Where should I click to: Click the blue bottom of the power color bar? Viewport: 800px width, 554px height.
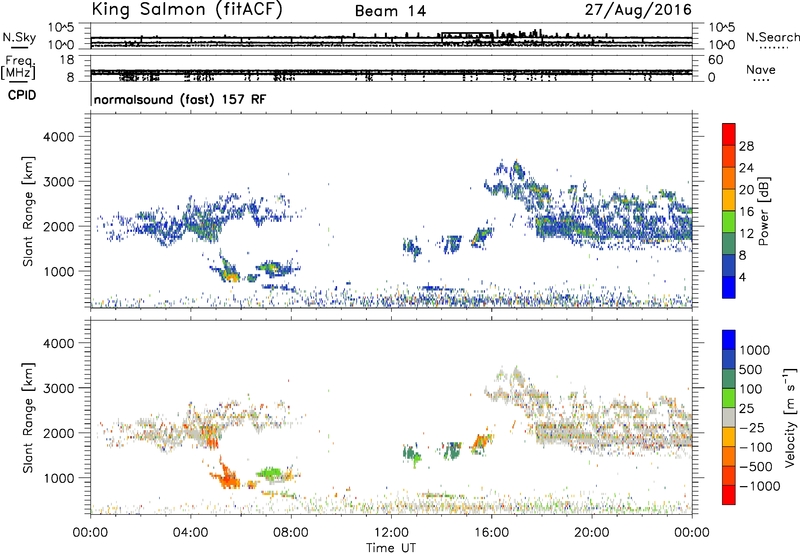click(x=729, y=287)
